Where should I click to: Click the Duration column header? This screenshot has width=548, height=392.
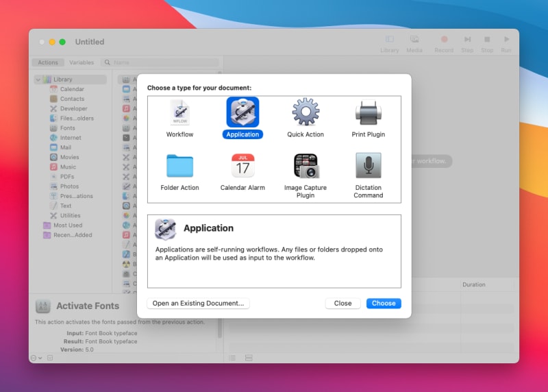pos(473,284)
